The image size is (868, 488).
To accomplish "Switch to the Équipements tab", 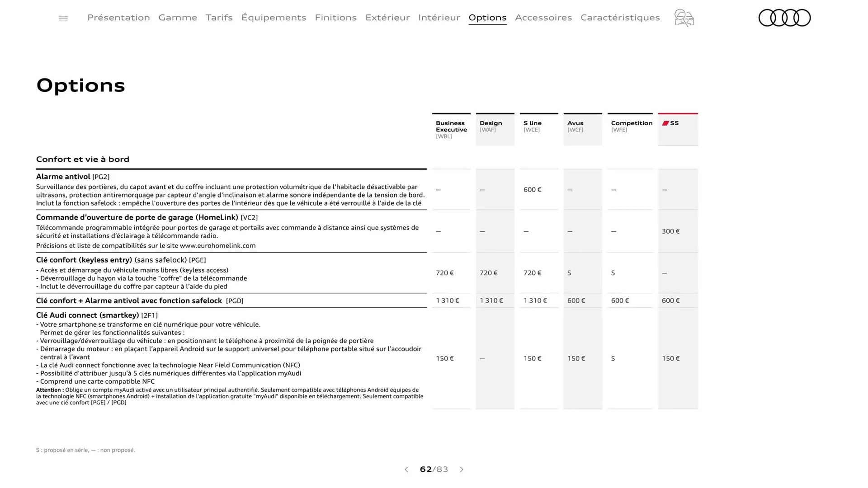I will pyautogui.click(x=274, y=18).
